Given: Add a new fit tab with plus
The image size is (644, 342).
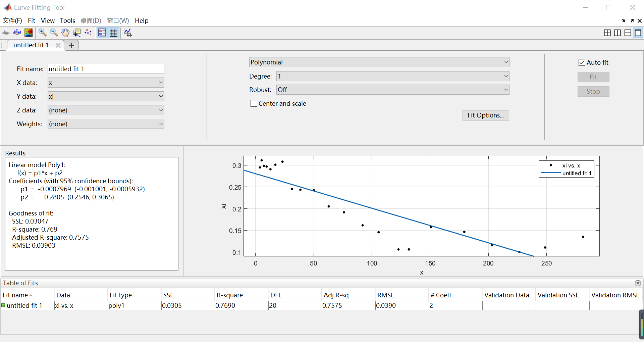Looking at the screenshot, I should pos(71,45).
